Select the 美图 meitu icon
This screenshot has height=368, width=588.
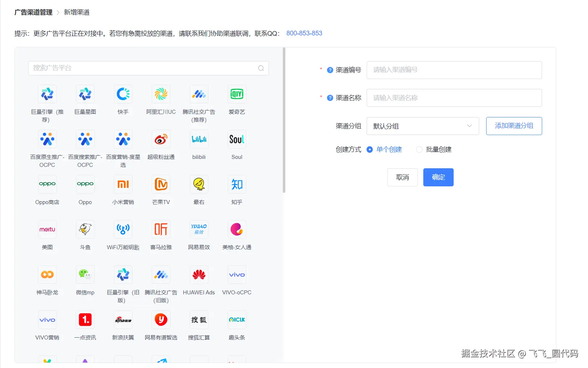point(47,229)
